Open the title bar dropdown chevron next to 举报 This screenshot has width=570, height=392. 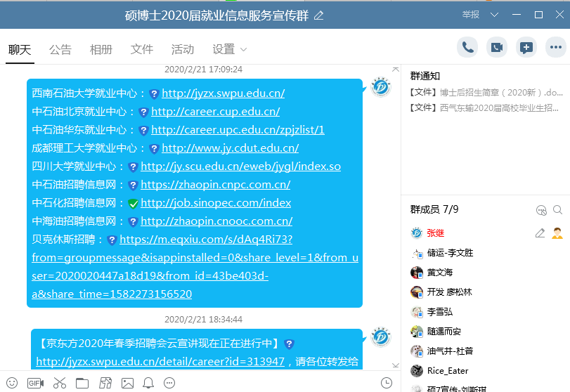click(494, 15)
